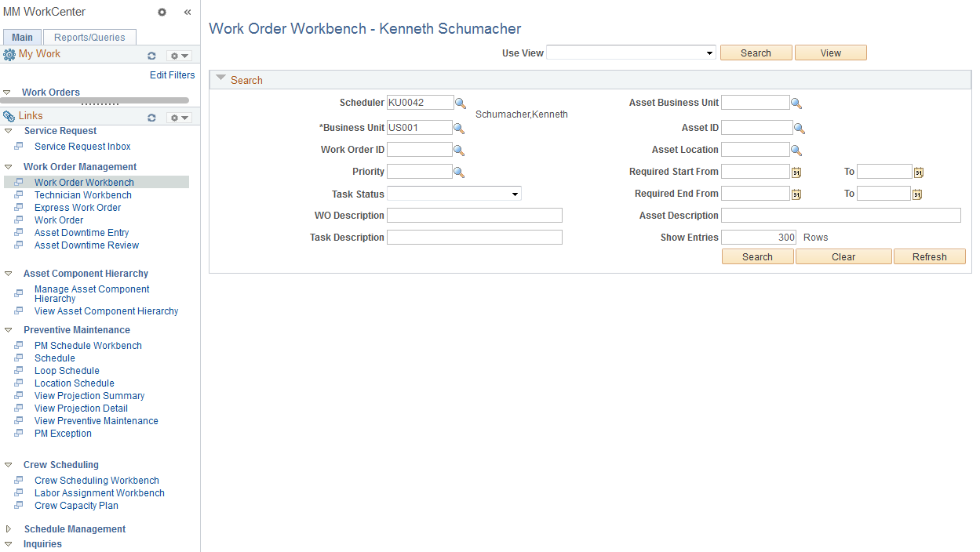The image size is (980, 552).
Task: Collapse the Inquiries group
Action: coord(9,544)
